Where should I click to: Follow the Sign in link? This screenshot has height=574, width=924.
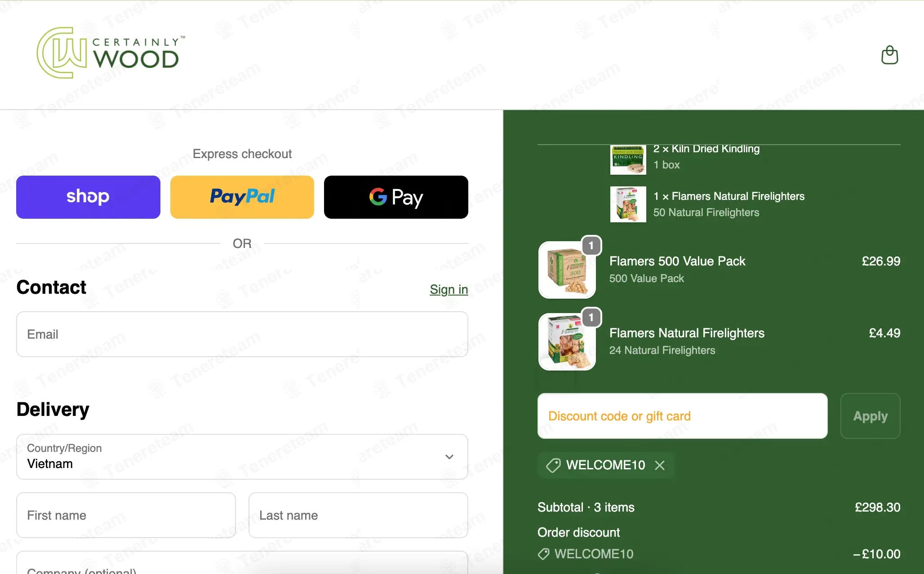tap(449, 290)
